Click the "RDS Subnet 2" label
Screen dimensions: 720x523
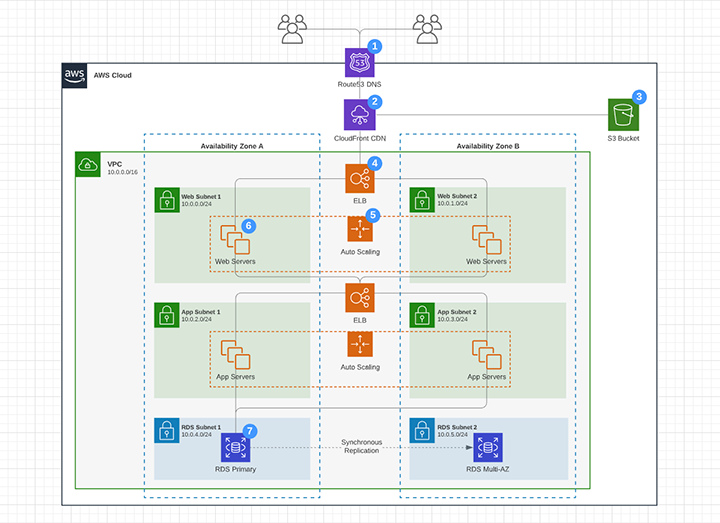[x=457, y=427]
